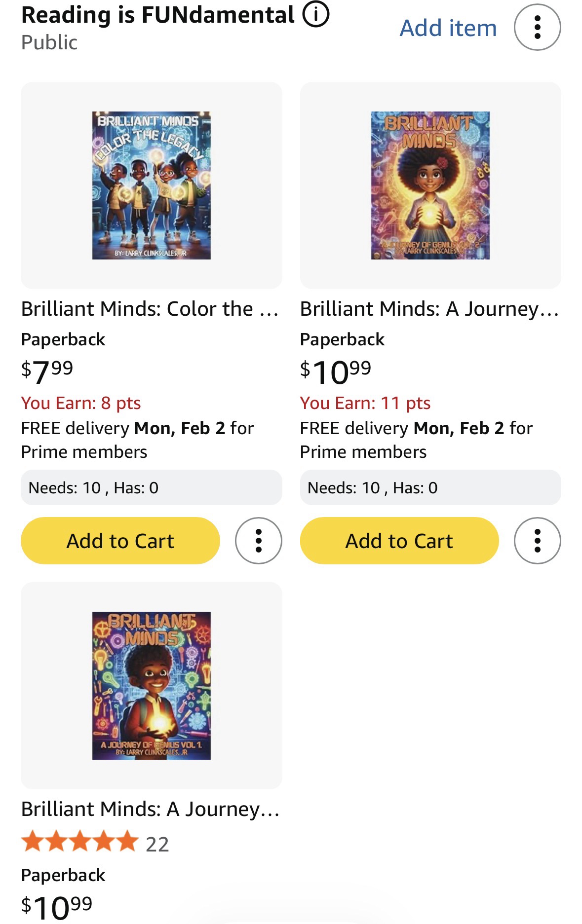The image size is (582, 924).
Task: Click the Reading is FUNdamental list title
Action: click(157, 15)
